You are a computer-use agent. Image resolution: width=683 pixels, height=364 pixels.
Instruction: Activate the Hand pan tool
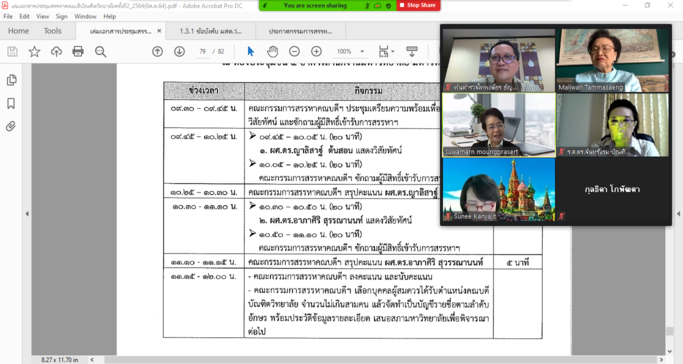272,51
